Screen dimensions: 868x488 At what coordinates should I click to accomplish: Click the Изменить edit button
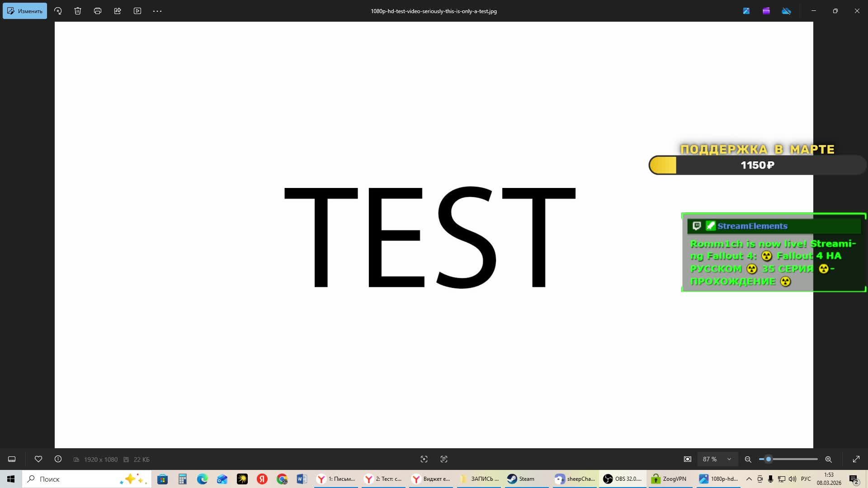point(25,11)
